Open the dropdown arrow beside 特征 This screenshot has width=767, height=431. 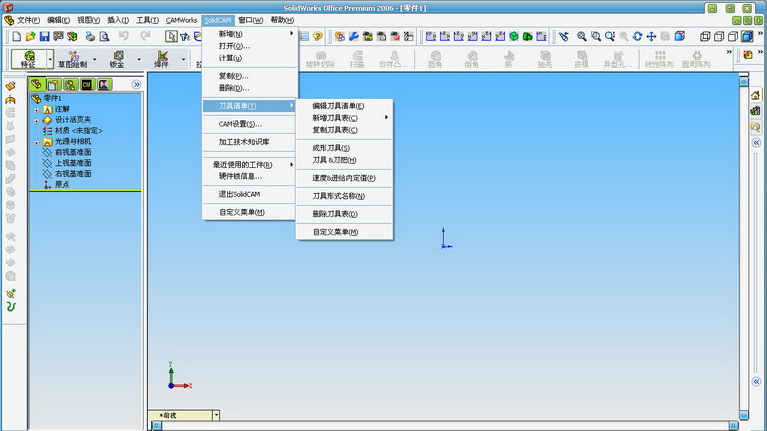click(x=50, y=59)
